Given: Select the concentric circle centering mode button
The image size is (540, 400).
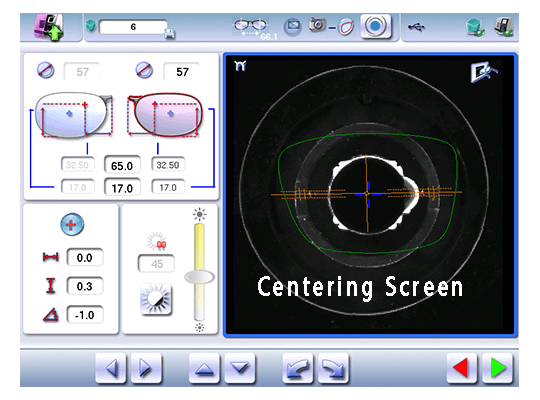Looking at the screenshot, I should [376, 26].
